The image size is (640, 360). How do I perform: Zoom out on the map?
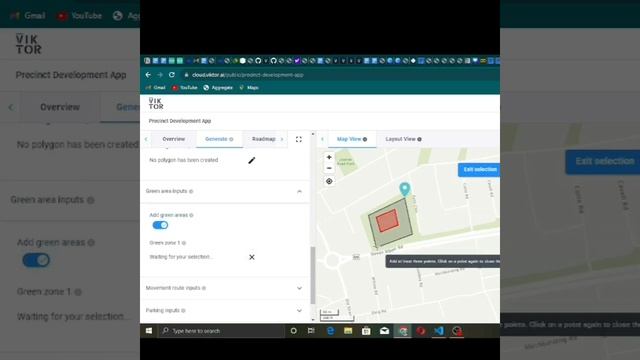329,168
